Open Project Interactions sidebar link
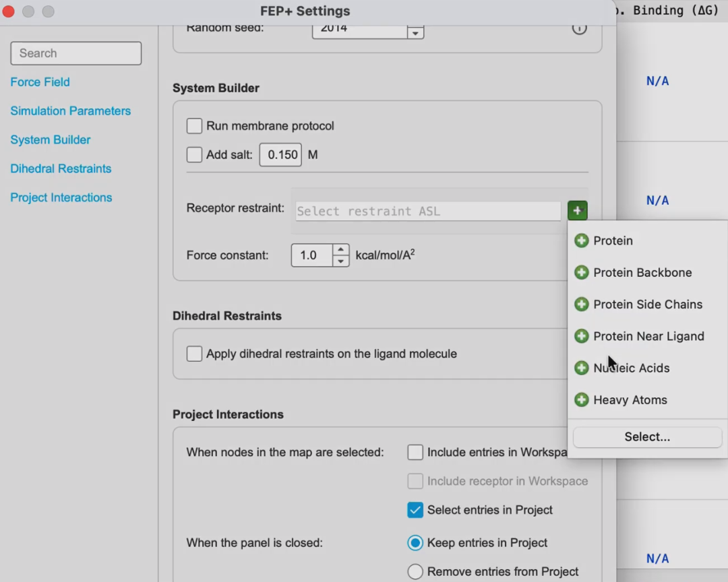This screenshot has width=728, height=582. pyautogui.click(x=61, y=197)
